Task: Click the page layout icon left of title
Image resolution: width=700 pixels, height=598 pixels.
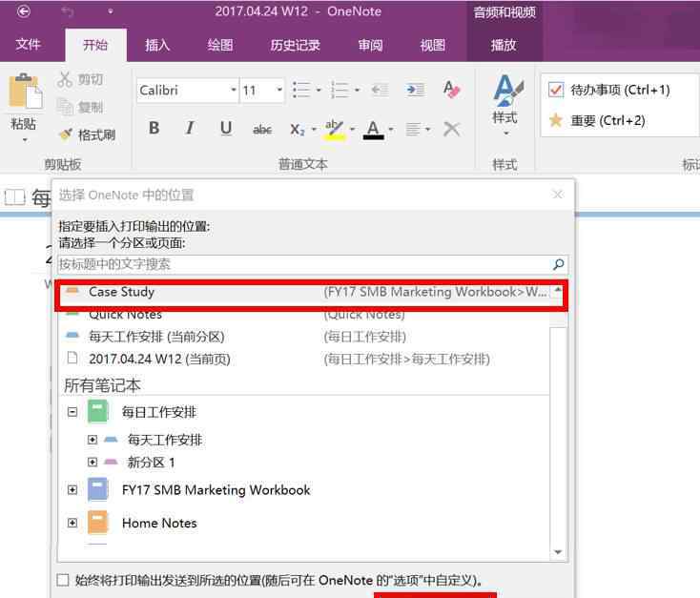Action: click(14, 197)
